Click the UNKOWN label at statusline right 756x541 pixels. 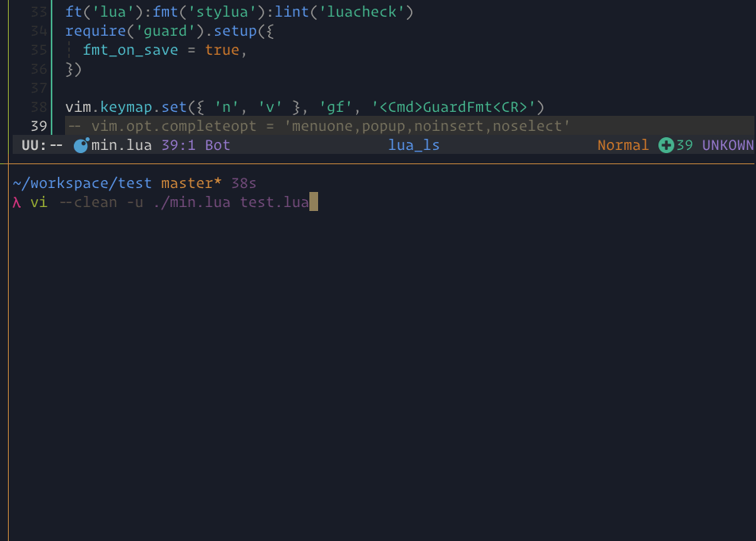(727, 144)
